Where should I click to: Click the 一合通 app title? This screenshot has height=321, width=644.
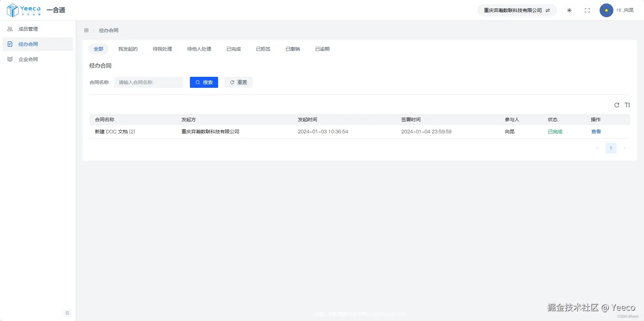click(x=56, y=10)
